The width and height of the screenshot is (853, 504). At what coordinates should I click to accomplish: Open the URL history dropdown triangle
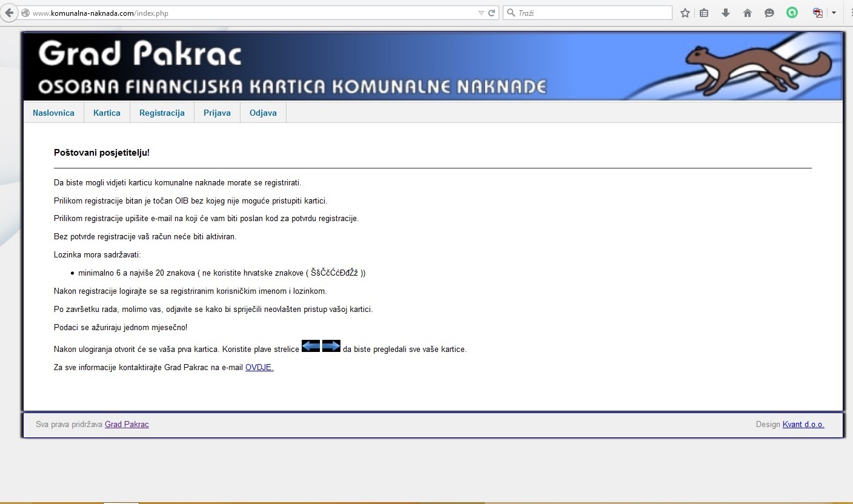coord(481,13)
